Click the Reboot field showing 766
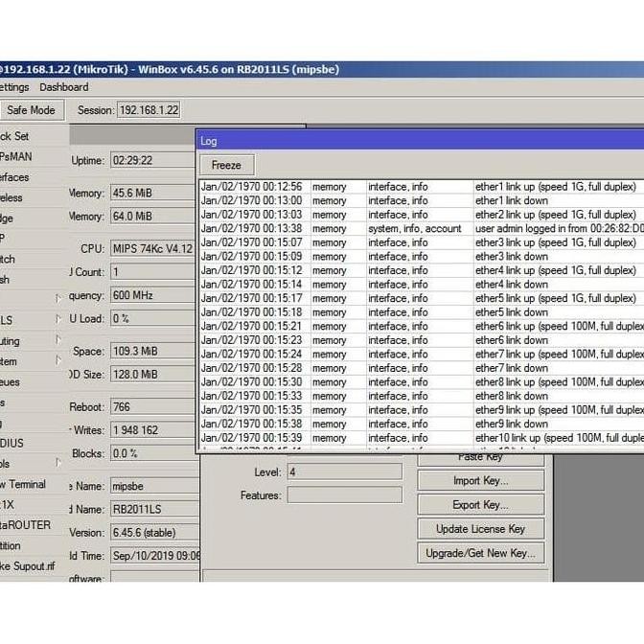Image resolution: width=644 pixels, height=644 pixels. point(152,407)
